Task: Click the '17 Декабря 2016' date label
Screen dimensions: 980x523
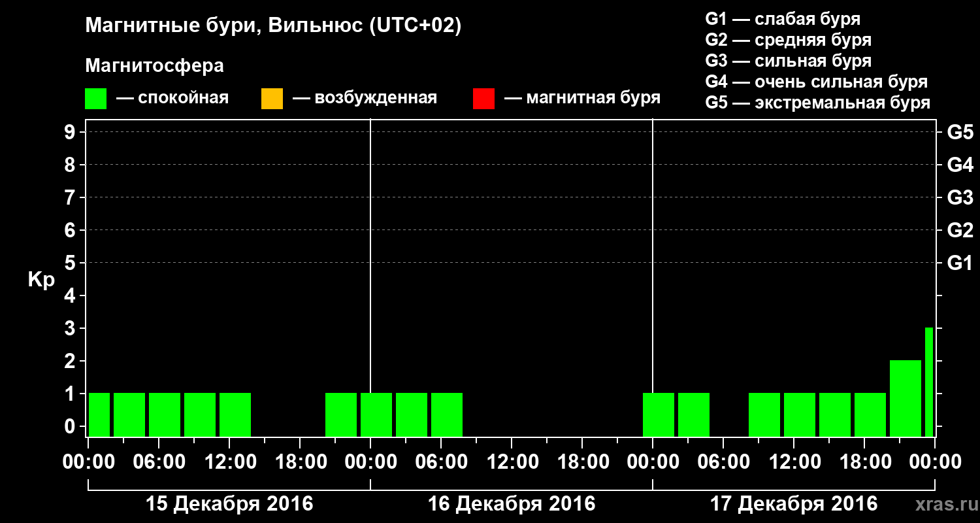Action: tap(794, 504)
